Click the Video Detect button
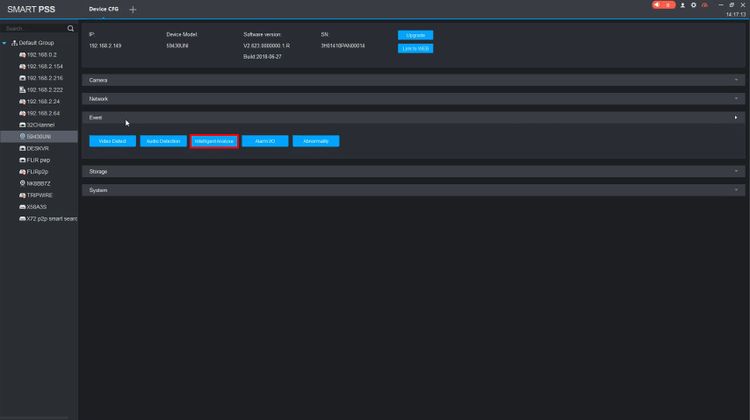 [112, 141]
